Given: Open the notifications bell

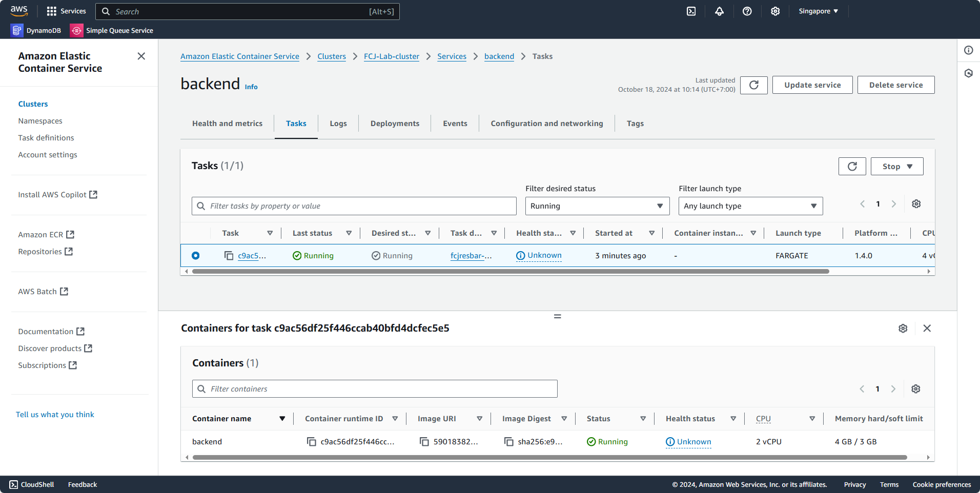Looking at the screenshot, I should (x=720, y=11).
